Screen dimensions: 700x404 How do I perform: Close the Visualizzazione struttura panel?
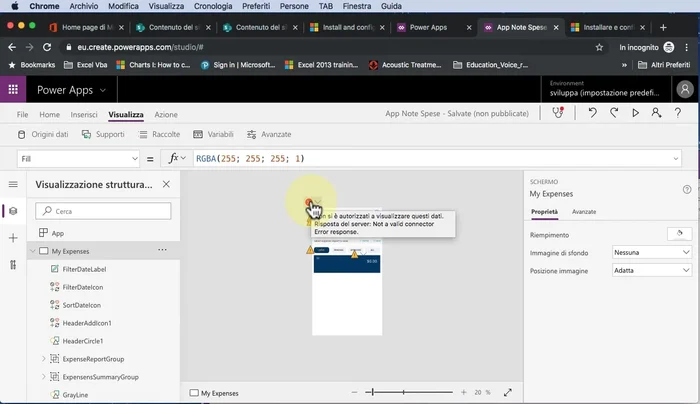click(166, 184)
